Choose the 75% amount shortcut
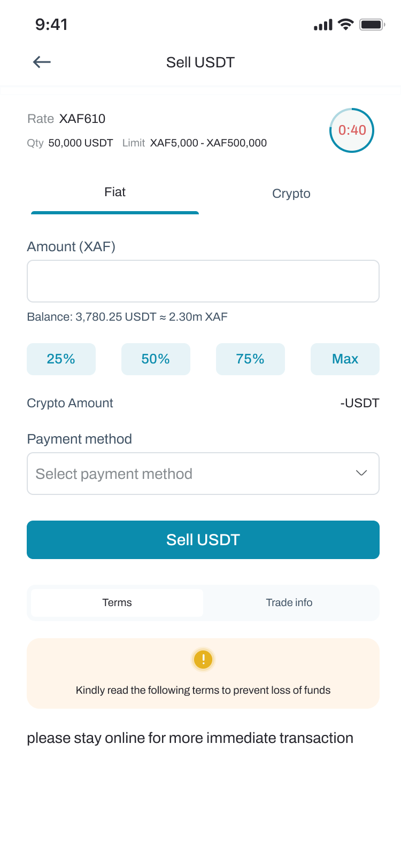401x868 pixels. [250, 359]
